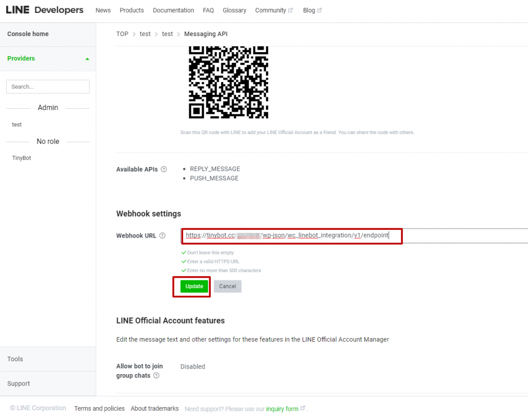Switch to the Documentation section

point(173,10)
